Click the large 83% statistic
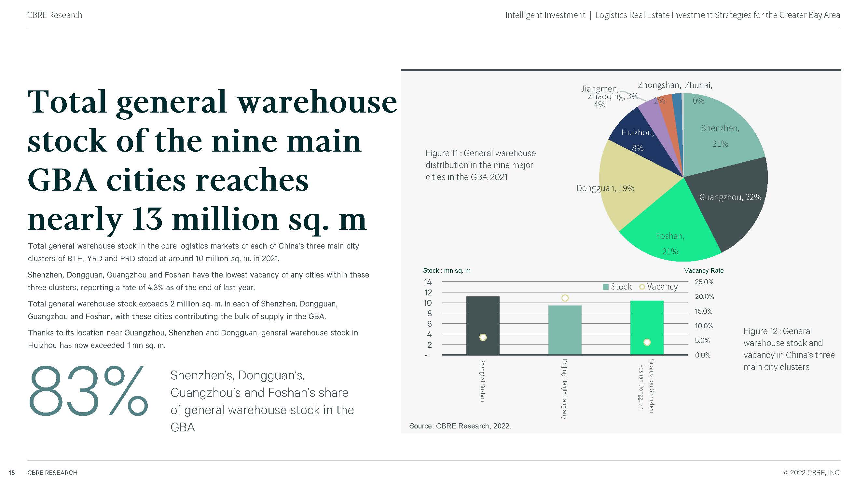The image size is (868, 488). coord(88,392)
